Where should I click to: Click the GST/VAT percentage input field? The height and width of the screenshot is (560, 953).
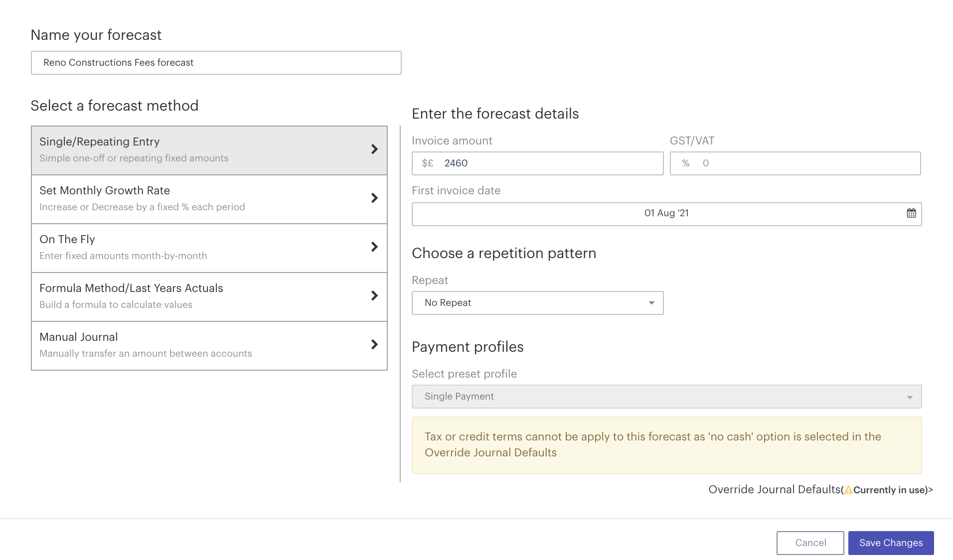coord(795,163)
